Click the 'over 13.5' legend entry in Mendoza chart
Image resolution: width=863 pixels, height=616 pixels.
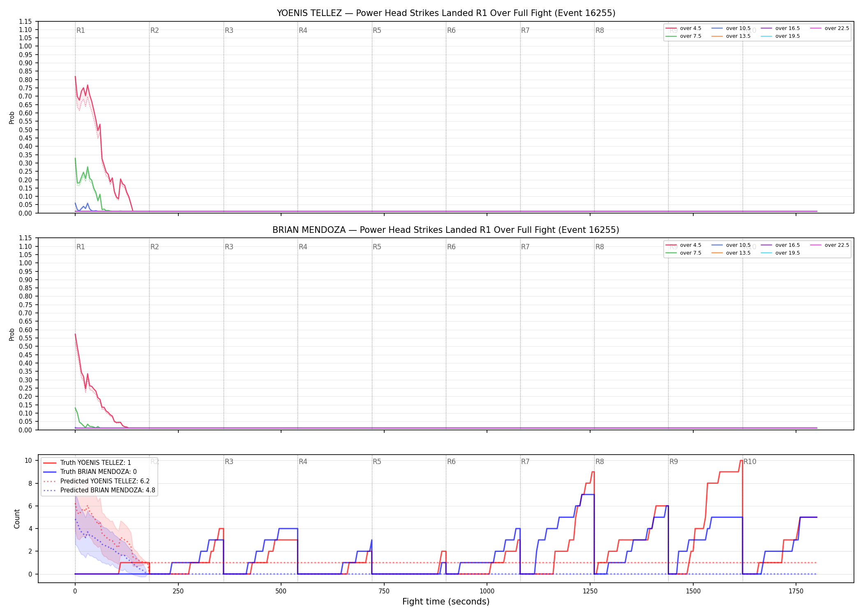click(x=731, y=253)
